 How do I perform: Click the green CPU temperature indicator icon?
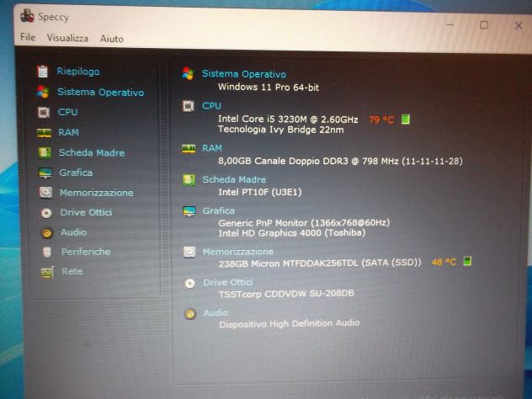(x=406, y=120)
